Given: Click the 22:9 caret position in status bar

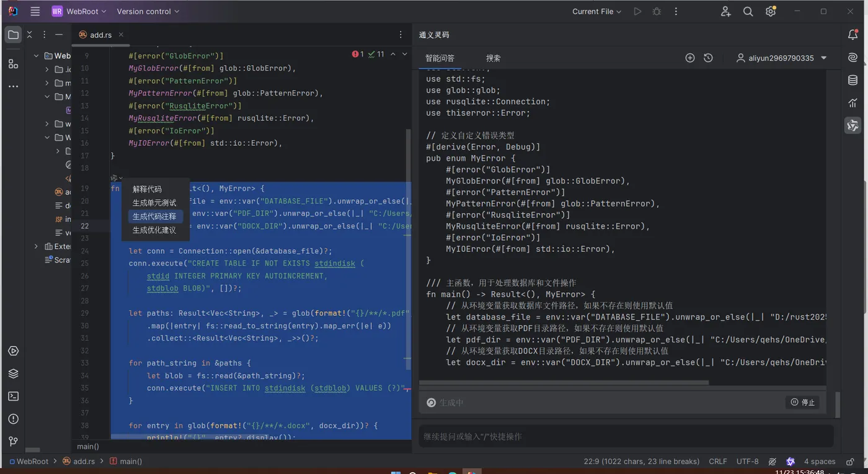Looking at the screenshot, I should [642, 462].
